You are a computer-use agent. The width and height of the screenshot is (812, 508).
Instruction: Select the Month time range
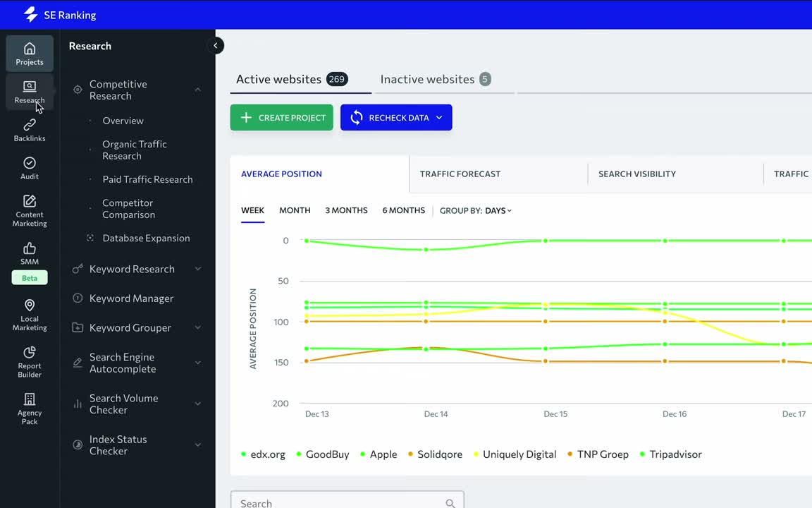click(295, 210)
